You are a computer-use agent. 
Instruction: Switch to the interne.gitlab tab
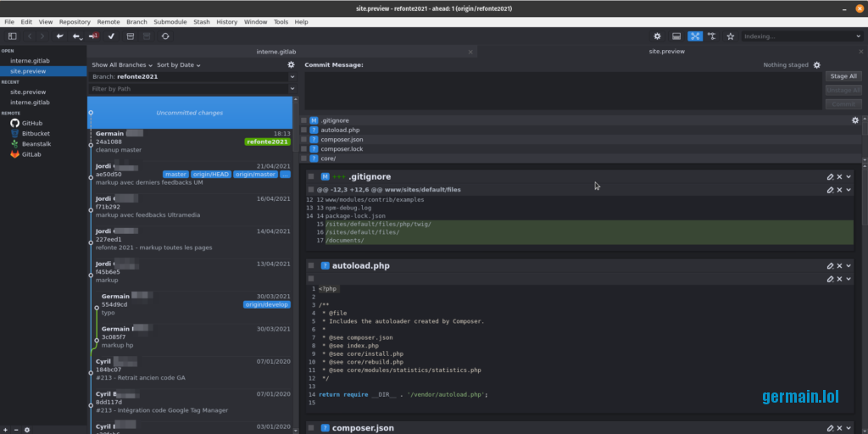276,52
